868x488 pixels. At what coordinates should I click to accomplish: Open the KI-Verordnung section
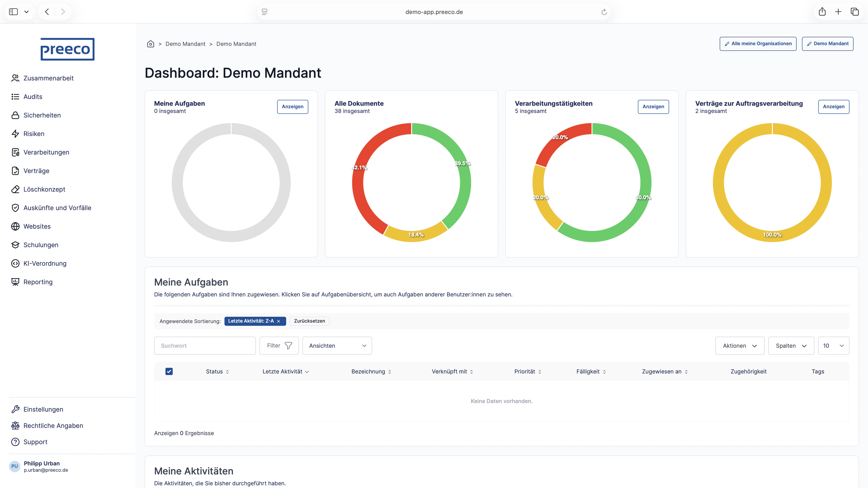pyautogui.click(x=45, y=263)
